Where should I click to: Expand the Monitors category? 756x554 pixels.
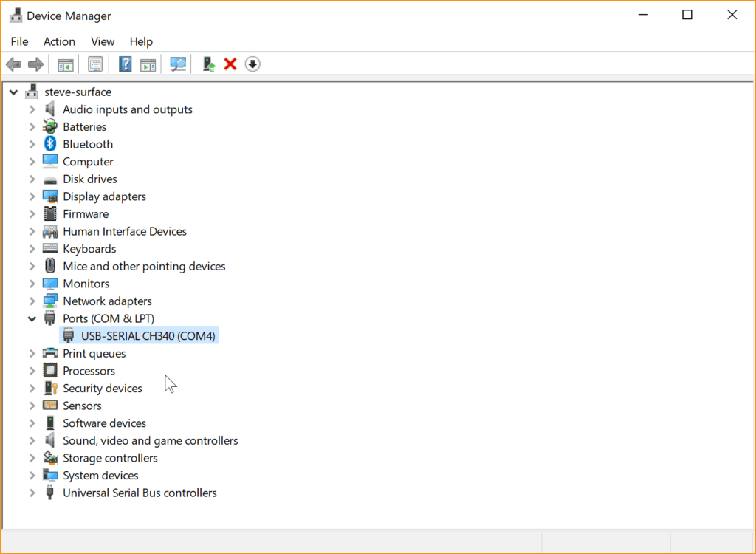32,283
